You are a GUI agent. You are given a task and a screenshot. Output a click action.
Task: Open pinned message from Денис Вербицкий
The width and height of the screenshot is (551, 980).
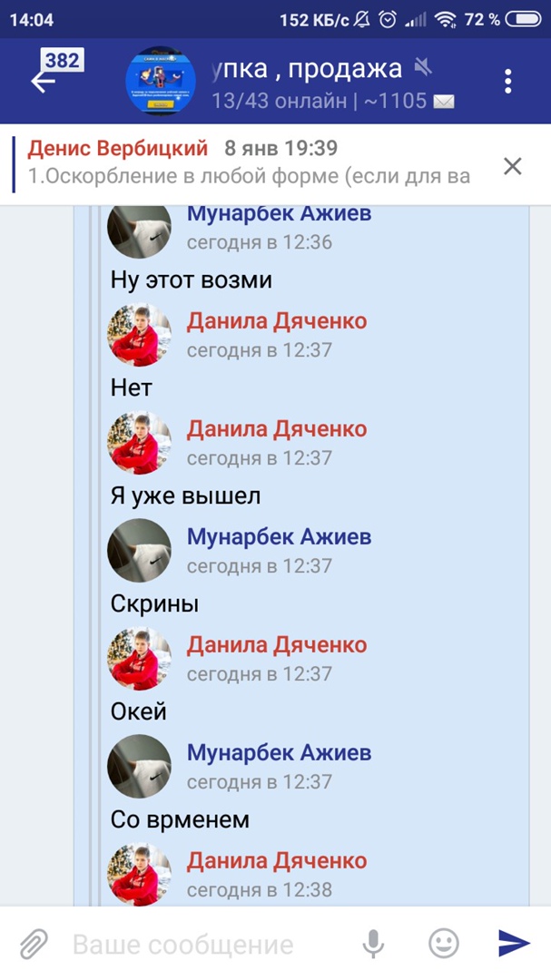[251, 164]
